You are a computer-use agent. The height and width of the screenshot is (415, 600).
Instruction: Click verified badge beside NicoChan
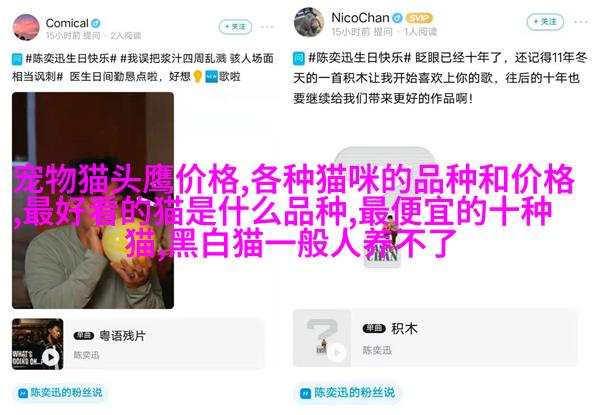398,18
